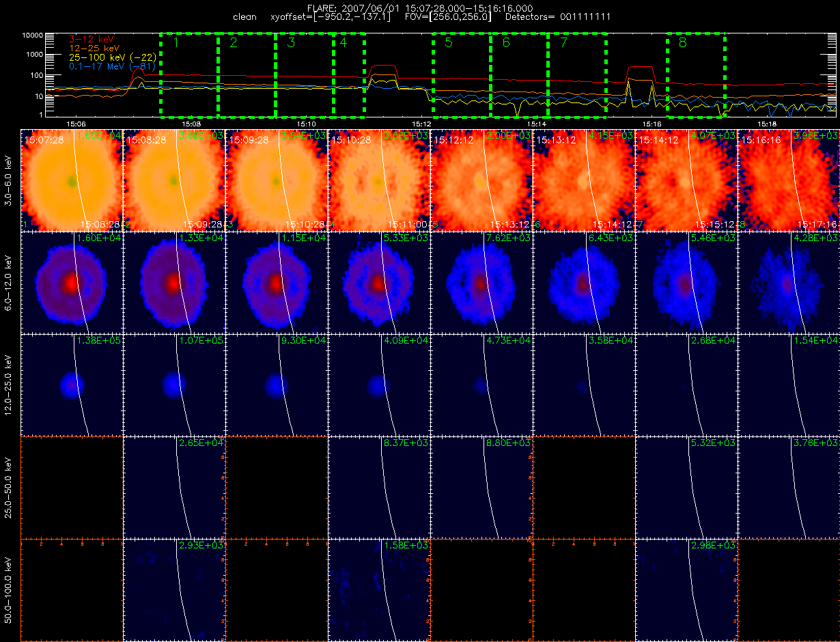Screen dimensions: 840x642
Task: Open the 12–25 keV map labeled 9.30E+04
Action: [x=277, y=385]
